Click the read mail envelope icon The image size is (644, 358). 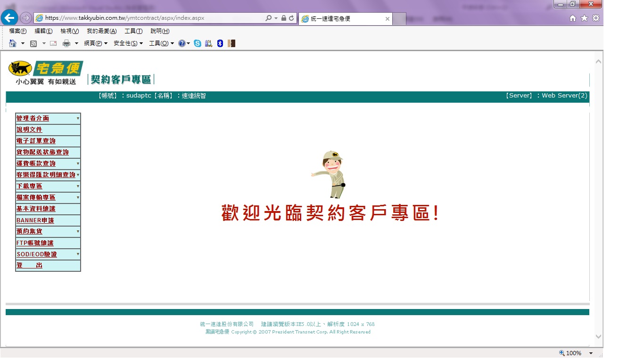click(x=53, y=43)
